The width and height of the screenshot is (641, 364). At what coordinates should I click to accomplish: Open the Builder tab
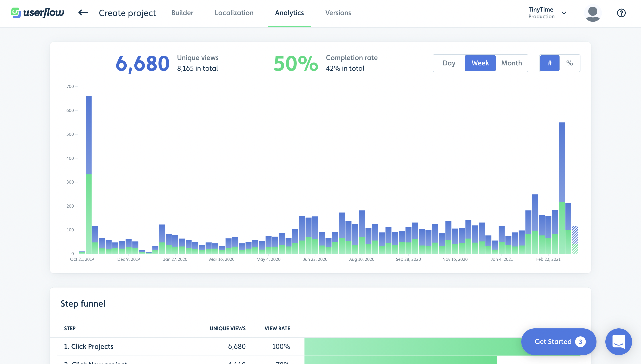pos(182,13)
